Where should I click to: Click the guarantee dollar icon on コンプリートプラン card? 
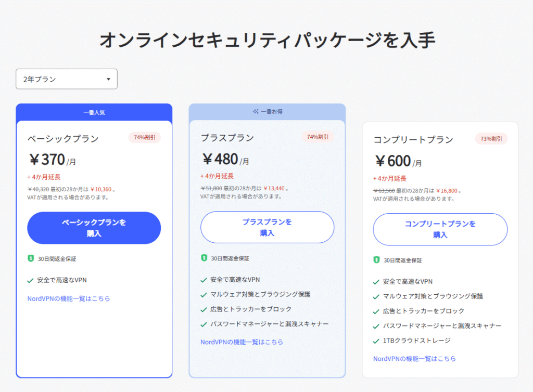tap(377, 260)
